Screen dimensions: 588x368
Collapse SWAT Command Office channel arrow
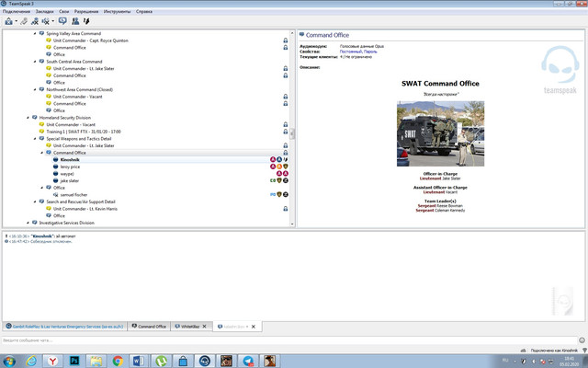coord(42,153)
